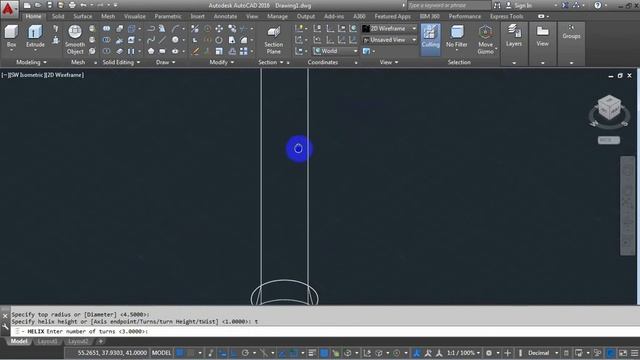This screenshot has width=640, height=360.
Task: Click the WCS label below ViewCube
Action: point(609,140)
